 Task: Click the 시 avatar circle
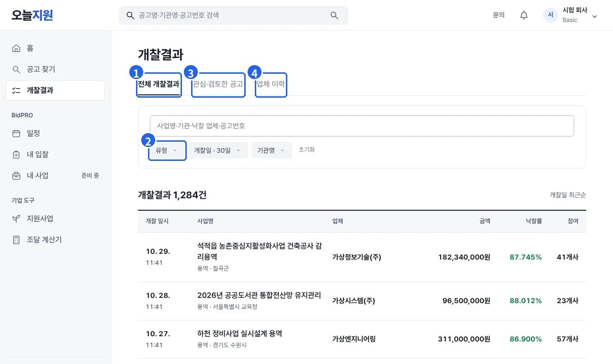(x=551, y=15)
